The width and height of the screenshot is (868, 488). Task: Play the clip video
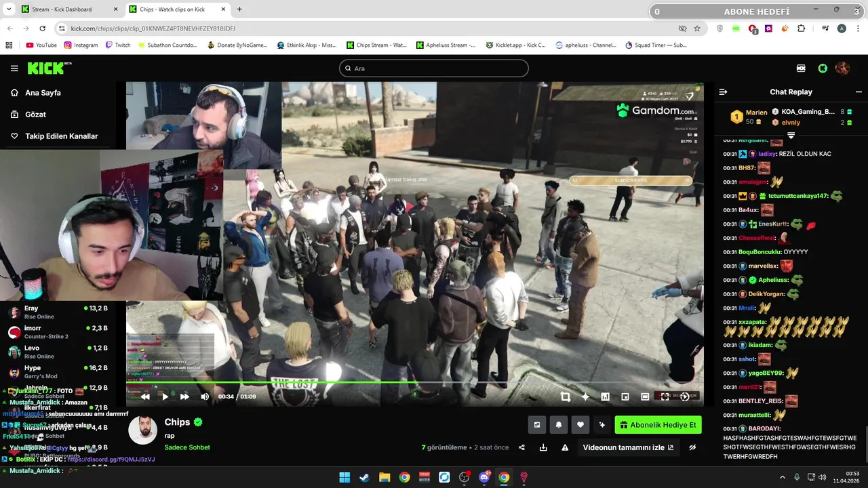click(165, 396)
